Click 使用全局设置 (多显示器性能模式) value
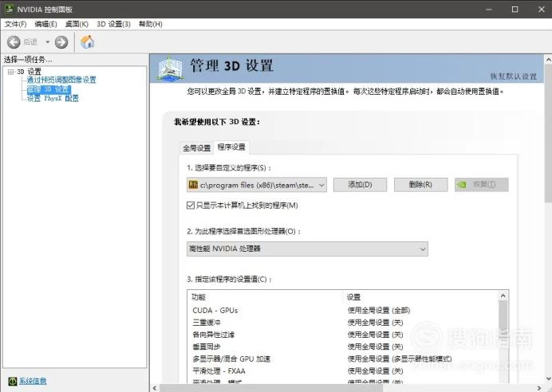 point(400,359)
